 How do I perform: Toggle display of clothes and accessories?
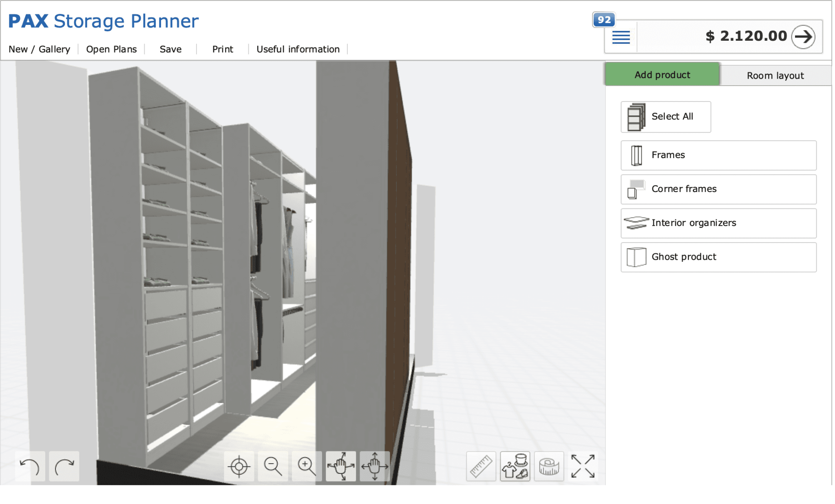pos(515,466)
